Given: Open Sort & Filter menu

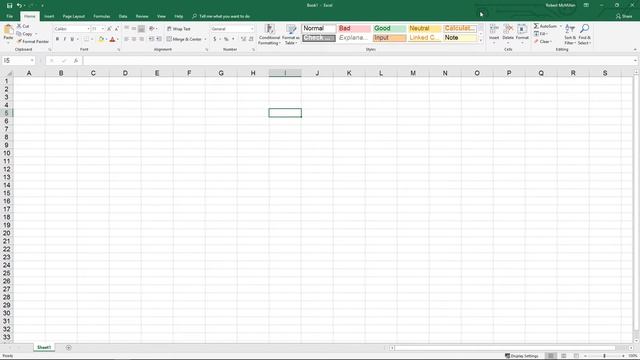Looking at the screenshot, I should [570, 34].
